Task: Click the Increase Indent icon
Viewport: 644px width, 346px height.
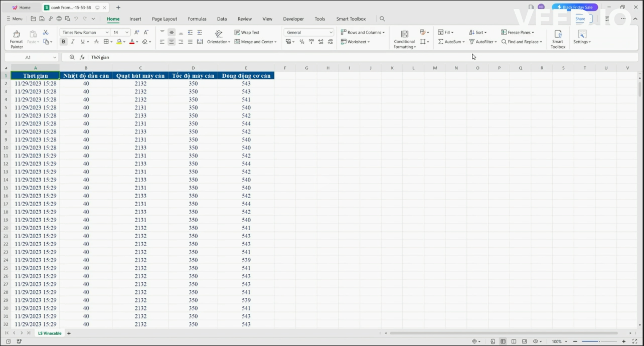Action: (200, 33)
